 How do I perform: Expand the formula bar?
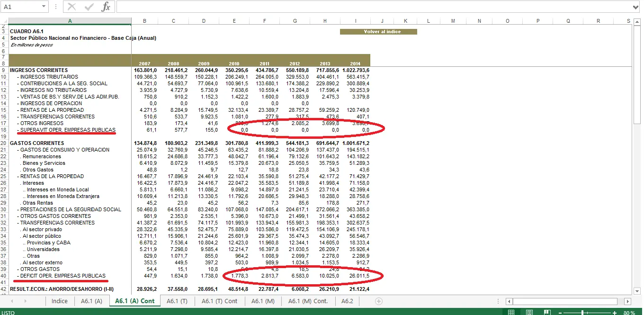(x=635, y=7)
